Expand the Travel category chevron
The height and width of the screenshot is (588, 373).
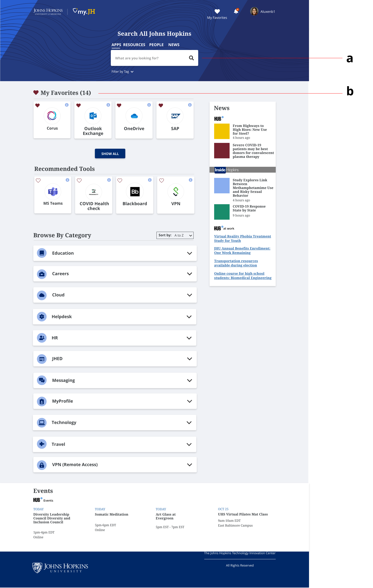[x=189, y=444]
